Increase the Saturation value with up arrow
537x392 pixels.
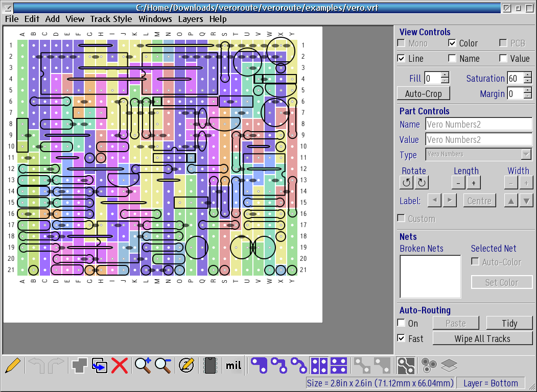pyautogui.click(x=527, y=76)
